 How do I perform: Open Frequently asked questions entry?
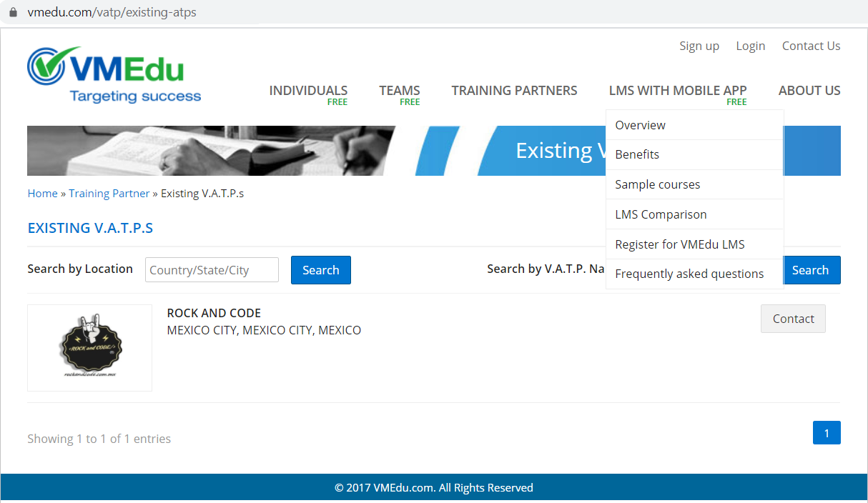[689, 274]
